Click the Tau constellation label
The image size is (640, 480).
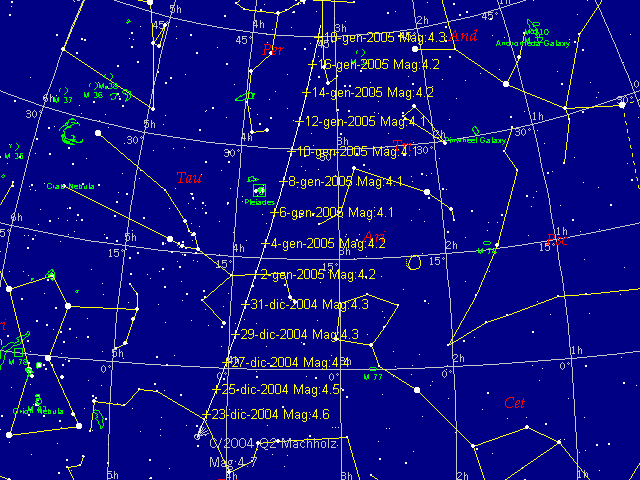tap(187, 179)
